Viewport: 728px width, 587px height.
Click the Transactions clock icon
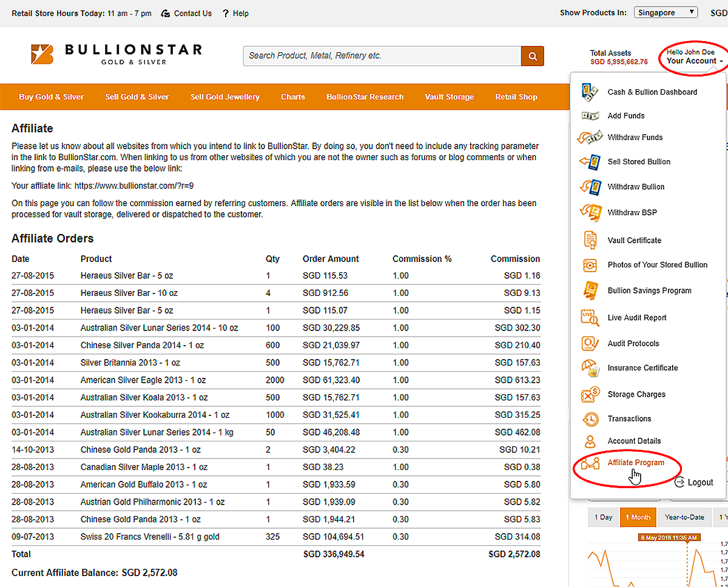[x=590, y=418]
